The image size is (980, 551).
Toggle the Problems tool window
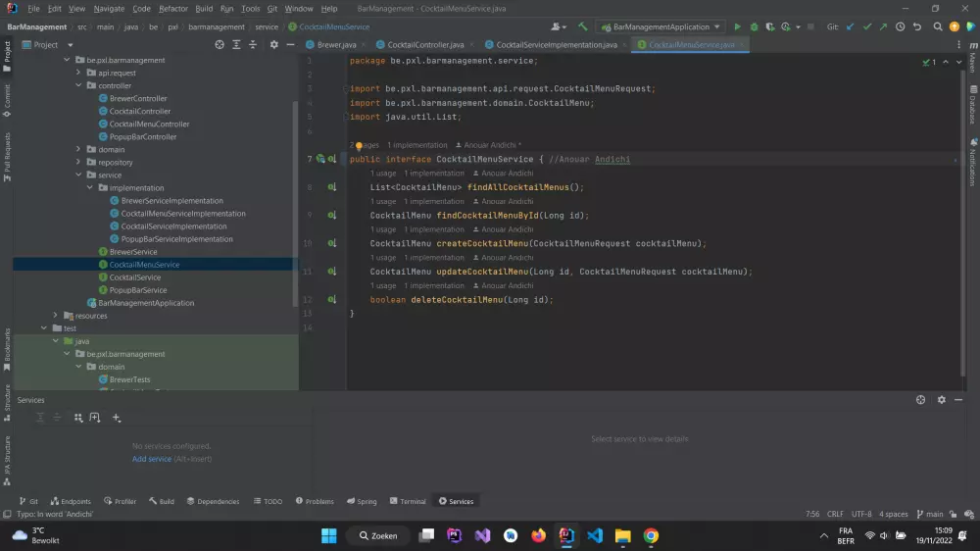315,501
